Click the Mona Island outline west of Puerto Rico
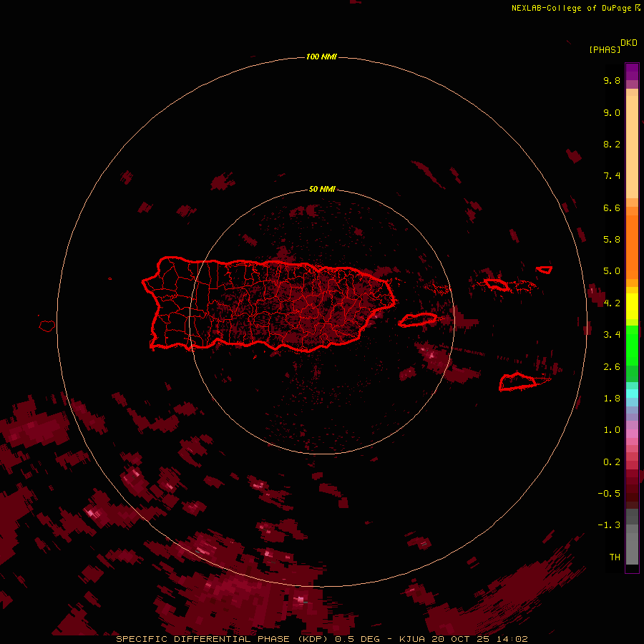 [x=47, y=326]
